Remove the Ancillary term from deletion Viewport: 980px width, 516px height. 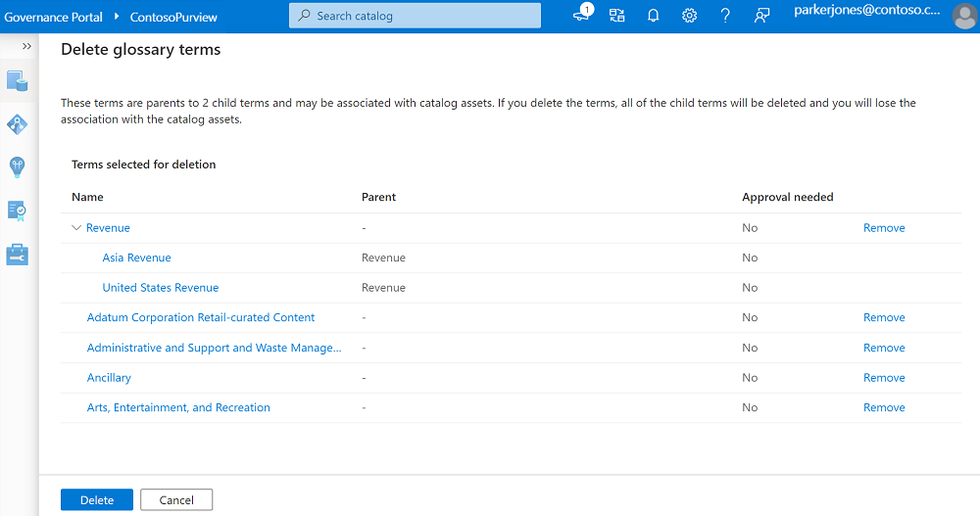click(884, 378)
